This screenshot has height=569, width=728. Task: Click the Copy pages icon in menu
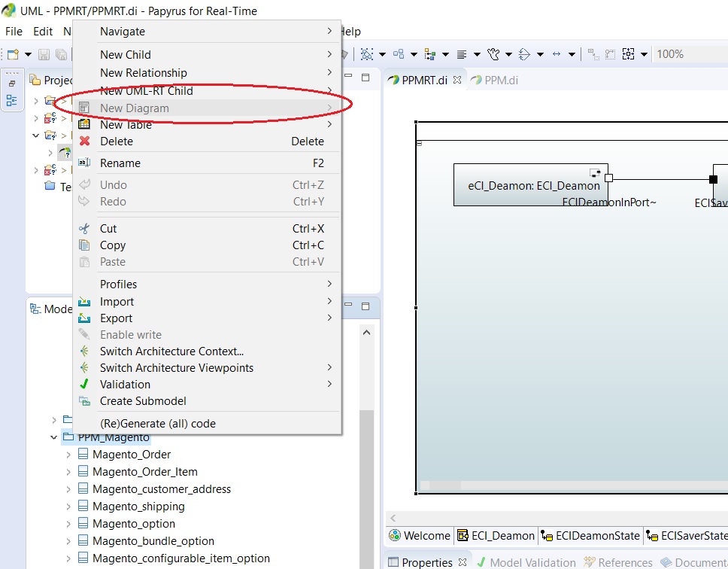pyautogui.click(x=84, y=245)
